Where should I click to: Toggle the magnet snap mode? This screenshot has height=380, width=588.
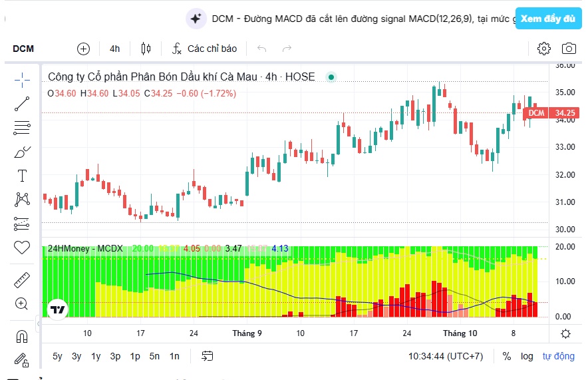[22, 336]
